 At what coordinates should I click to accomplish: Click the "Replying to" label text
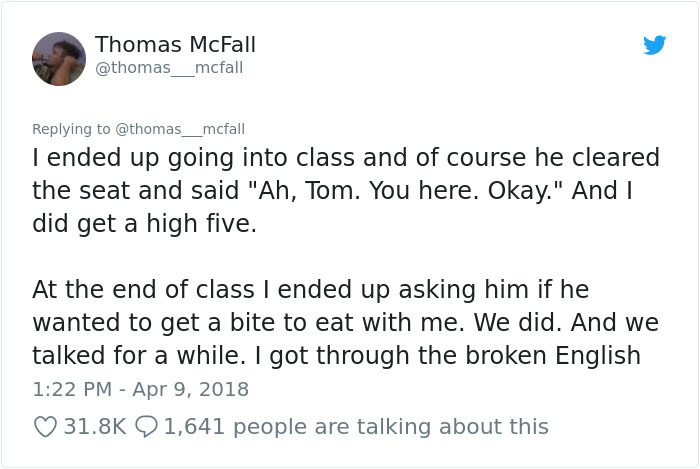point(71,129)
